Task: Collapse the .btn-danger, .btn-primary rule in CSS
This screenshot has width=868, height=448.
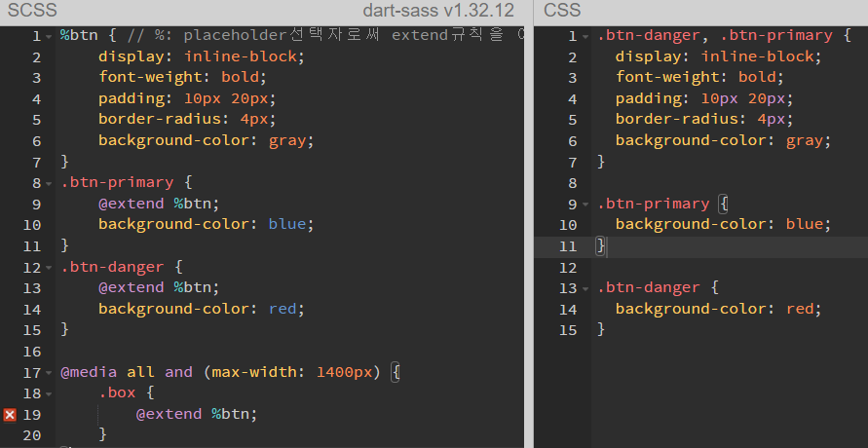Action: click(585, 36)
